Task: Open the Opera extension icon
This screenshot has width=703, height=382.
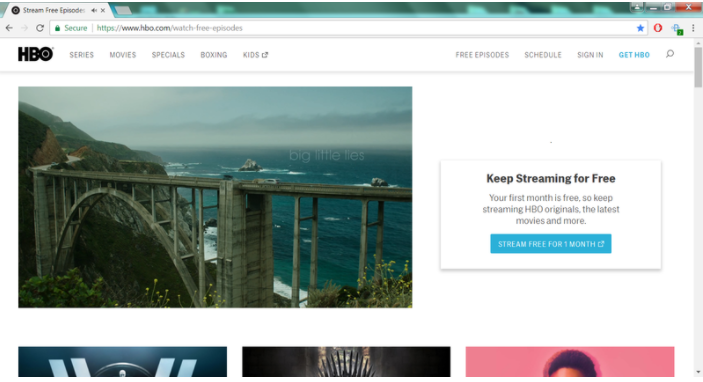Action: [x=658, y=28]
